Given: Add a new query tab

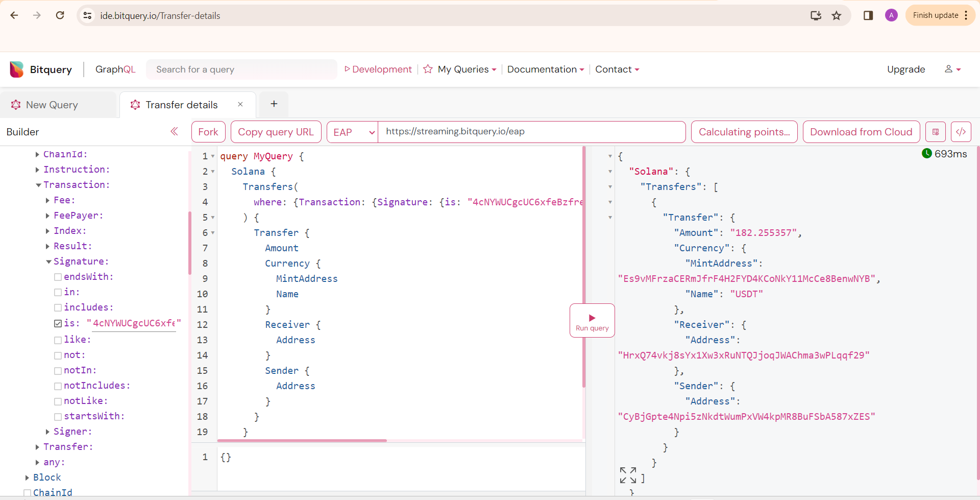Looking at the screenshot, I should (274, 104).
